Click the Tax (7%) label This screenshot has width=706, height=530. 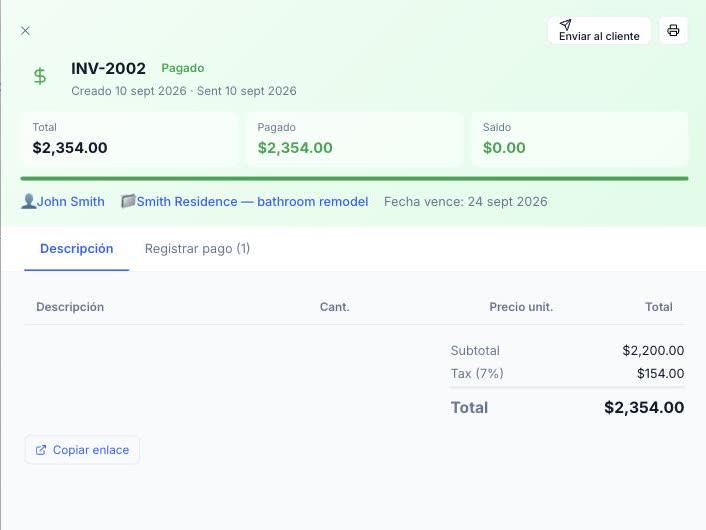coord(477,373)
